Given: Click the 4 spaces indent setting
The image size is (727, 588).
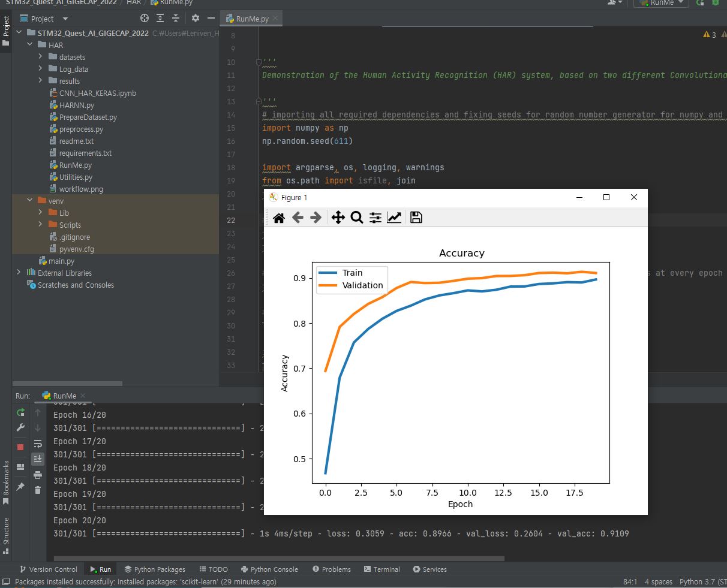Looking at the screenshot, I should [x=658, y=581].
